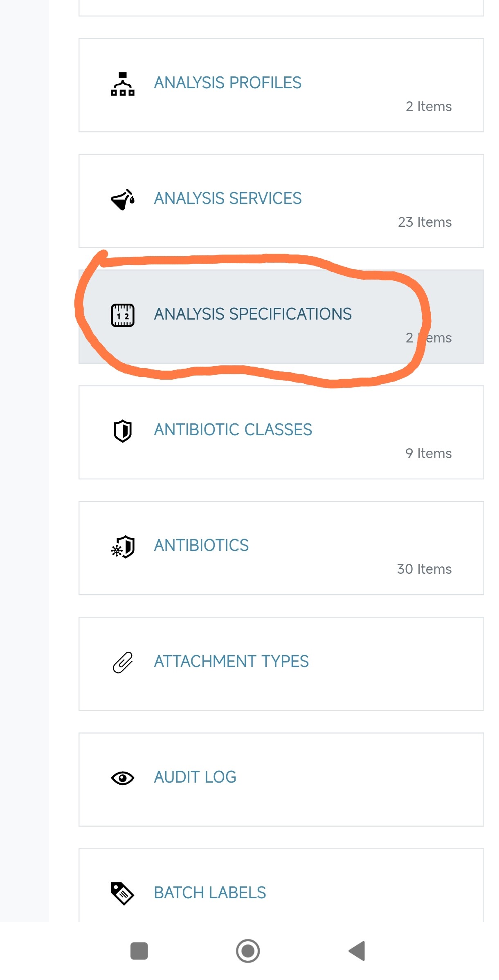The image size is (499, 980).
Task: Open BATCH LABELS
Action: click(x=210, y=893)
